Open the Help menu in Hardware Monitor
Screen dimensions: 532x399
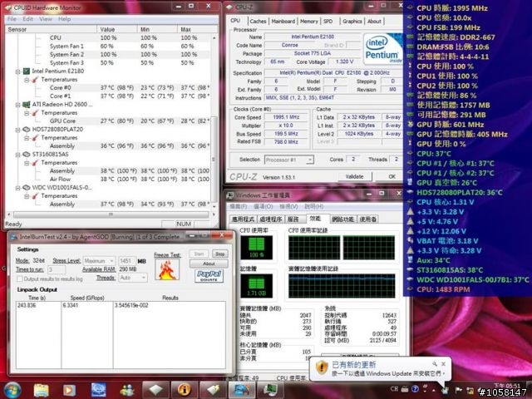point(64,19)
